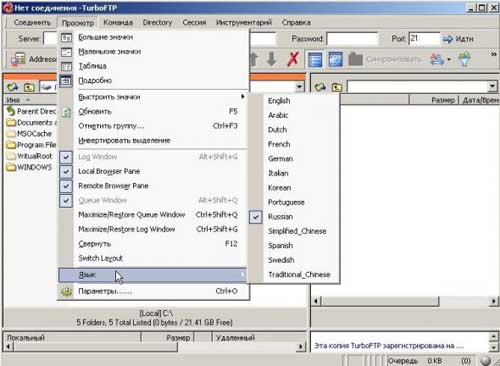Open the Инструментарий menu
This screenshot has width=500, height=366.
point(244,22)
